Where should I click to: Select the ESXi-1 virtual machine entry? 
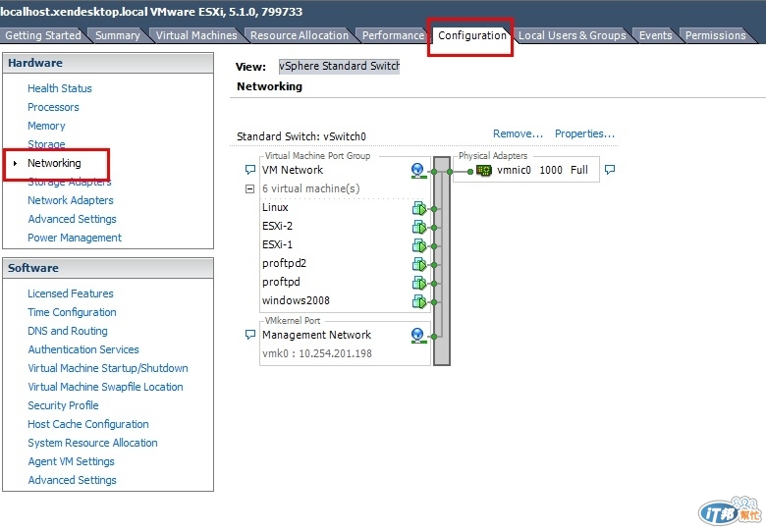click(278, 244)
